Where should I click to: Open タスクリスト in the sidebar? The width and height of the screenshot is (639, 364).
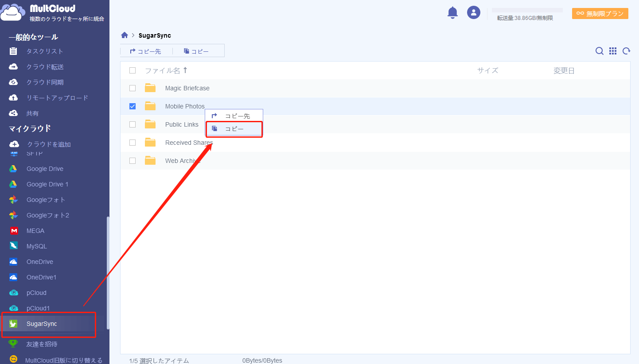45,51
